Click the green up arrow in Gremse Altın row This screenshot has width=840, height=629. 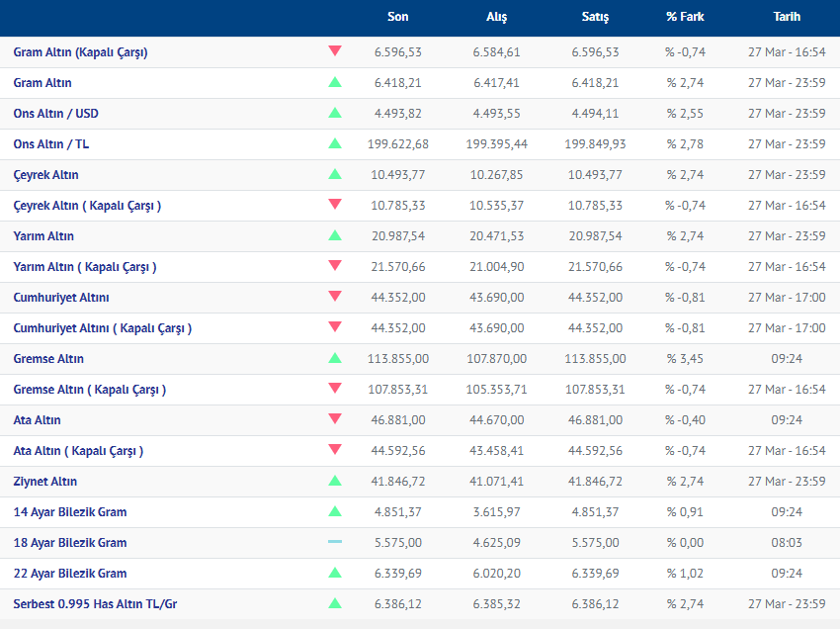click(x=335, y=358)
